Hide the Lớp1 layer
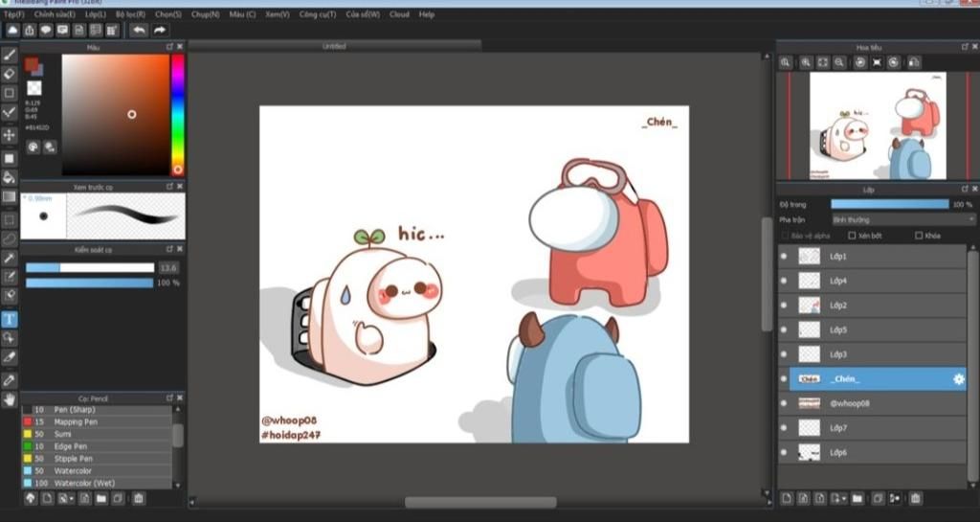This screenshot has height=522, width=980. (x=784, y=257)
